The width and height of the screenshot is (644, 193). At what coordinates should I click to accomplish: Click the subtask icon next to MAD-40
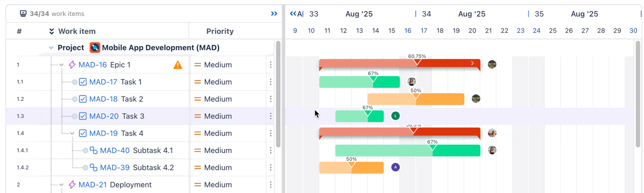coord(93,151)
